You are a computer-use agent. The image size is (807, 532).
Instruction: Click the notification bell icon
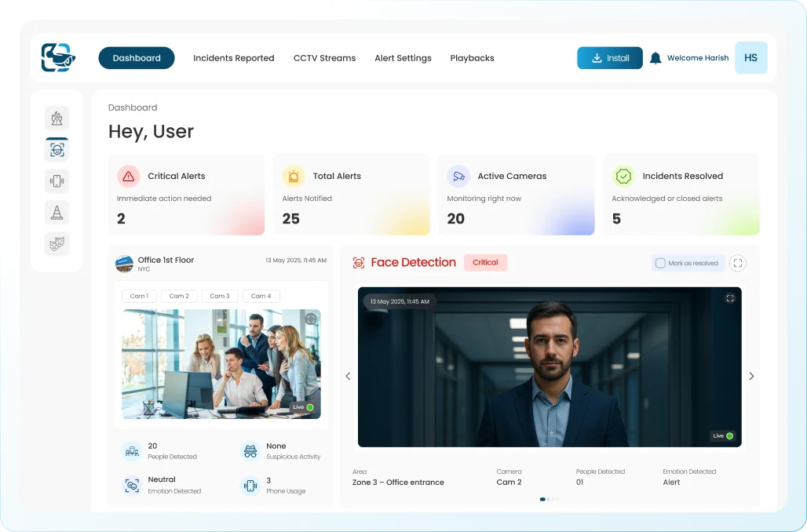655,58
